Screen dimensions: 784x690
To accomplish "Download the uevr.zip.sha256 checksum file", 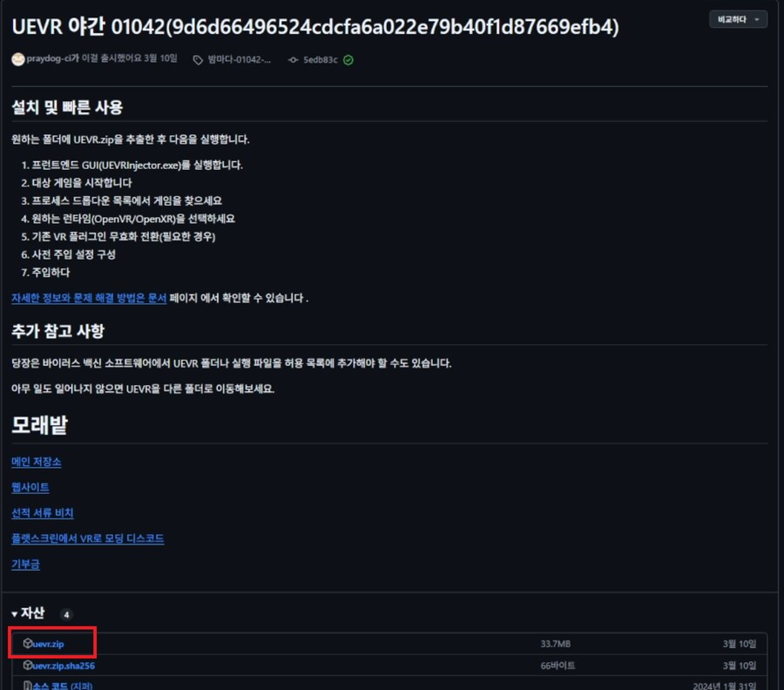I will tap(64, 666).
